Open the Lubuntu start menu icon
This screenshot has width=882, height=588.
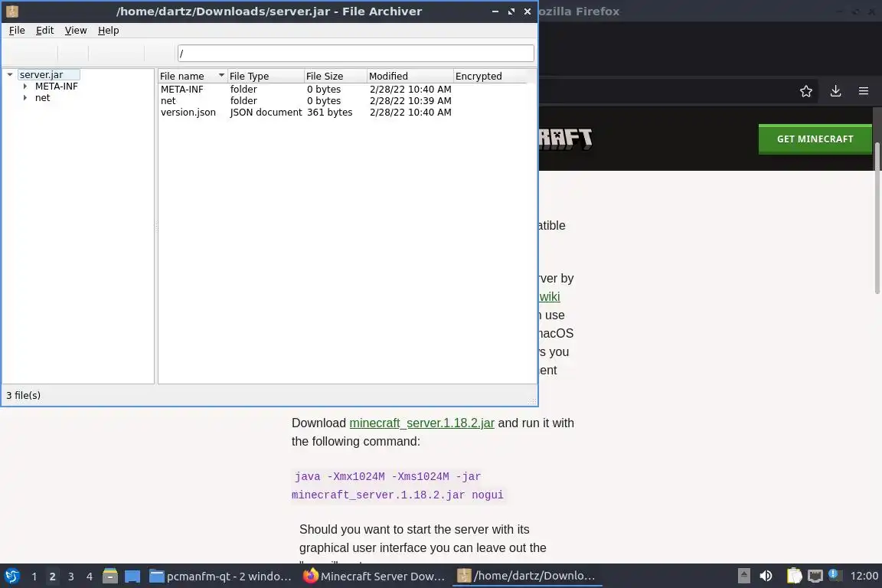coord(11,577)
